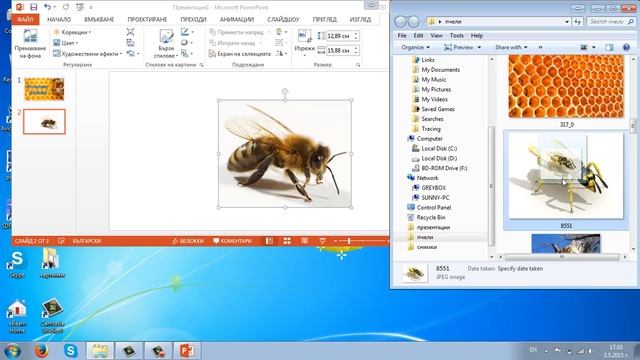Viewport: 640px width, 360px height.
Task: Toggle the Explorer preview pane icon
Action: (609, 47)
